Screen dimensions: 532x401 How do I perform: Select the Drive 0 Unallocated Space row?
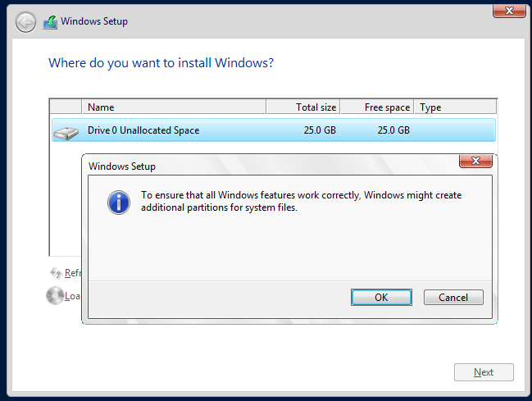click(x=274, y=130)
